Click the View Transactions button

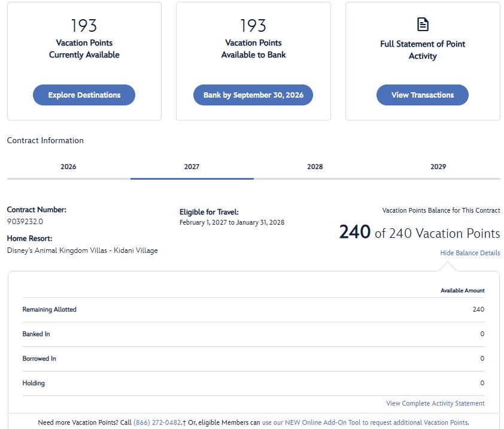point(422,95)
